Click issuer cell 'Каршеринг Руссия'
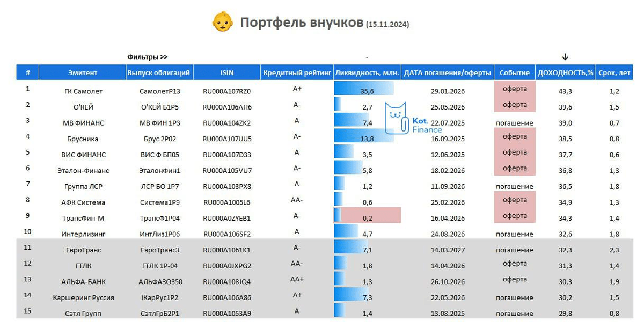The image size is (644, 327). (83, 297)
